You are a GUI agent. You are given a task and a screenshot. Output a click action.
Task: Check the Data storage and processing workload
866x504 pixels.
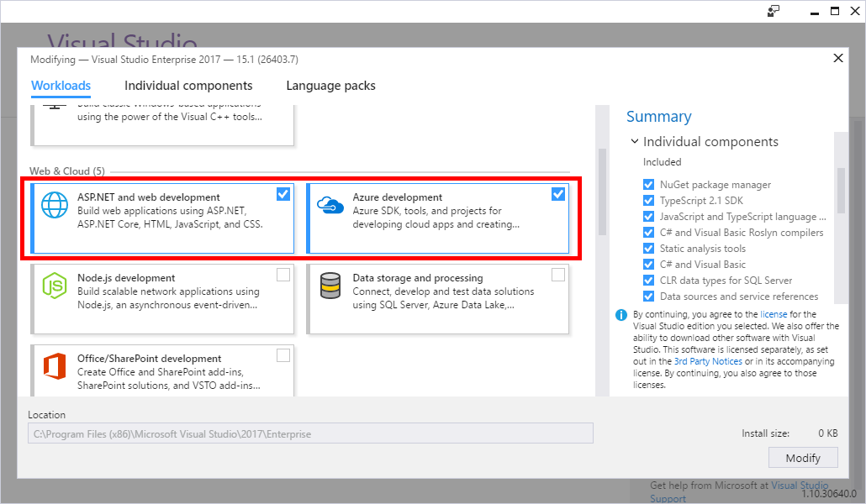pos(558,275)
